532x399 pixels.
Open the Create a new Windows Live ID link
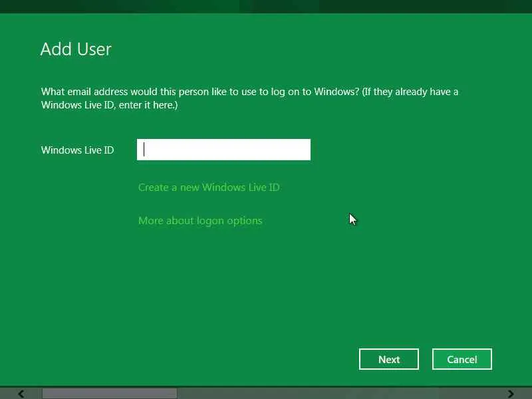click(209, 188)
